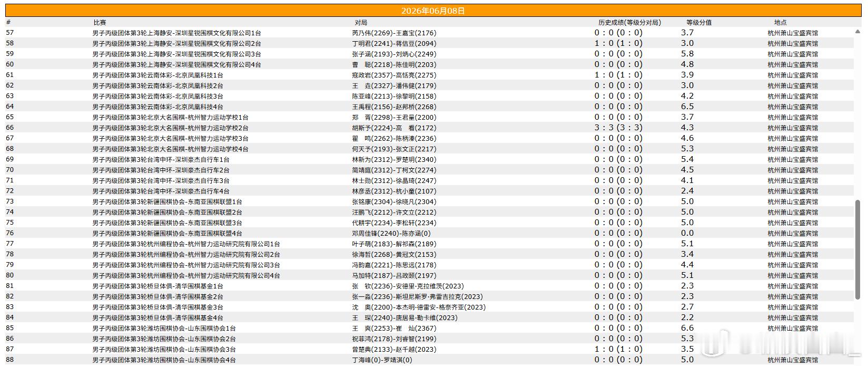Screen dimensions: 868x366
Task: Click location 杭州萧山宝盛宾馆 in row 80
Action: tap(793, 275)
